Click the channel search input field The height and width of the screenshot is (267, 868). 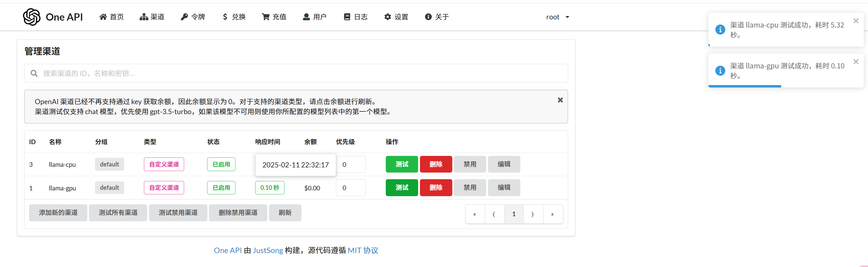(x=296, y=73)
